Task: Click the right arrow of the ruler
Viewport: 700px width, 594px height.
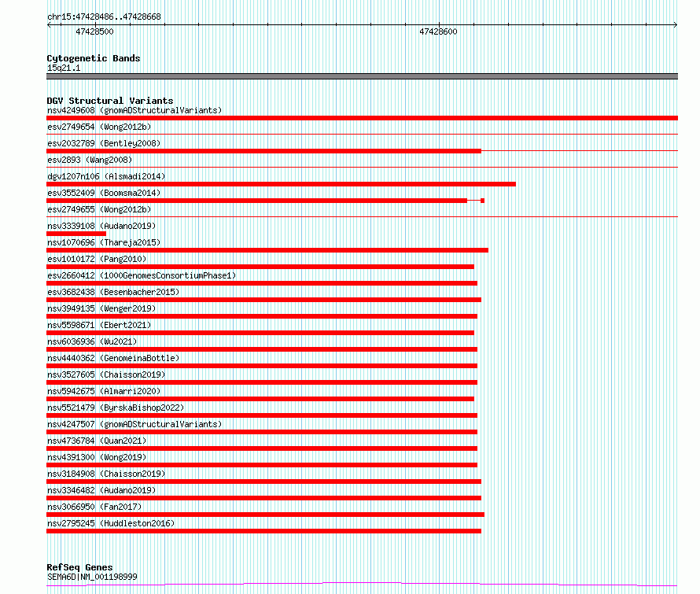Action: click(x=676, y=25)
